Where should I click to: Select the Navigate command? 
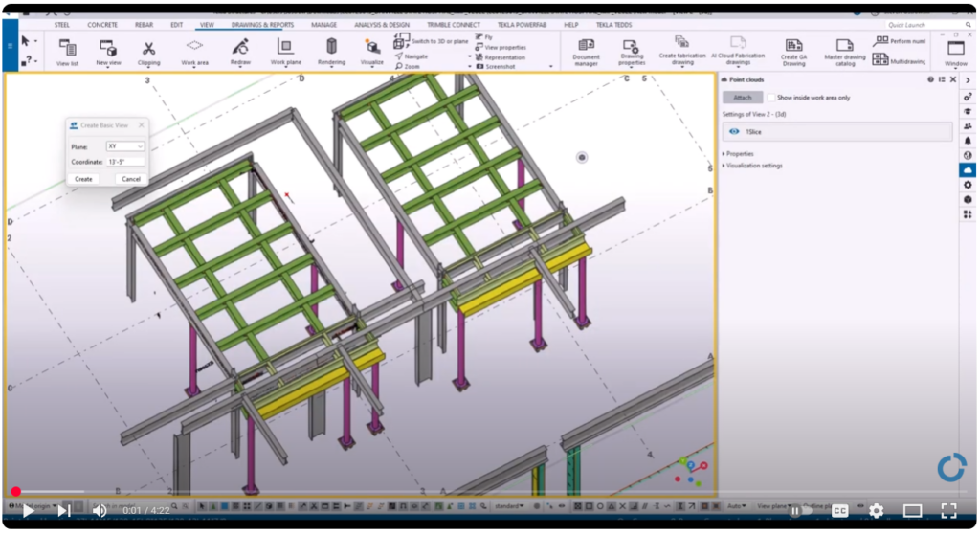tap(412, 56)
